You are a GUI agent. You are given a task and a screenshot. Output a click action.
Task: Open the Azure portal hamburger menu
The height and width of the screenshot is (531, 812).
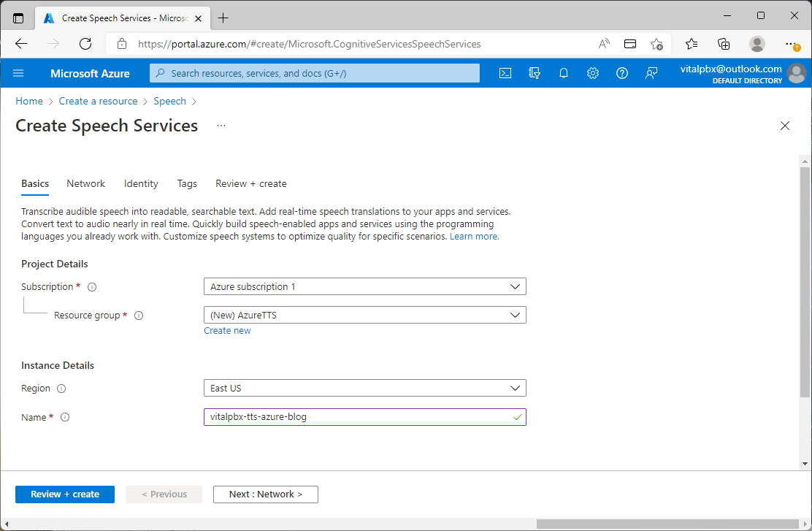(x=18, y=73)
